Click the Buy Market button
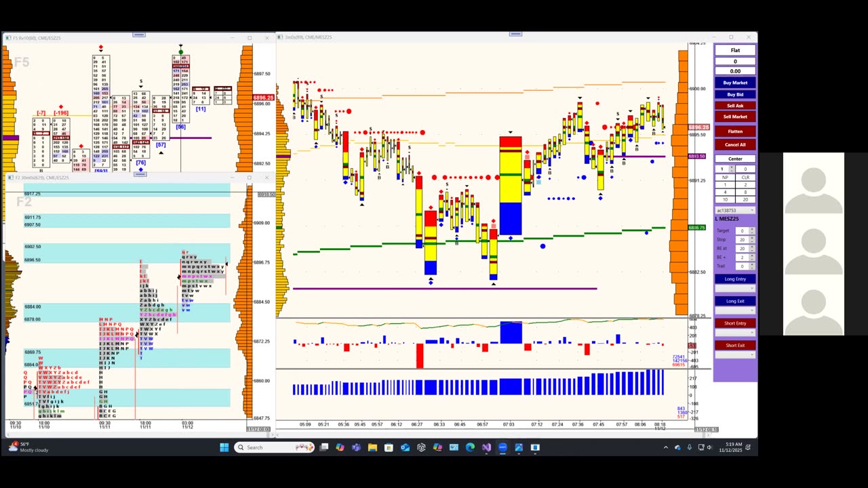868x488 pixels. tap(735, 83)
